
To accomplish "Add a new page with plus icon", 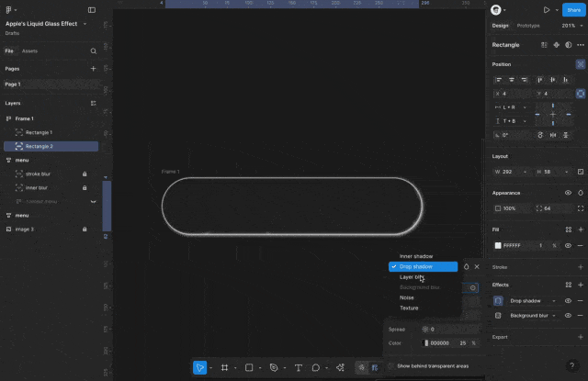I will tap(93, 69).
